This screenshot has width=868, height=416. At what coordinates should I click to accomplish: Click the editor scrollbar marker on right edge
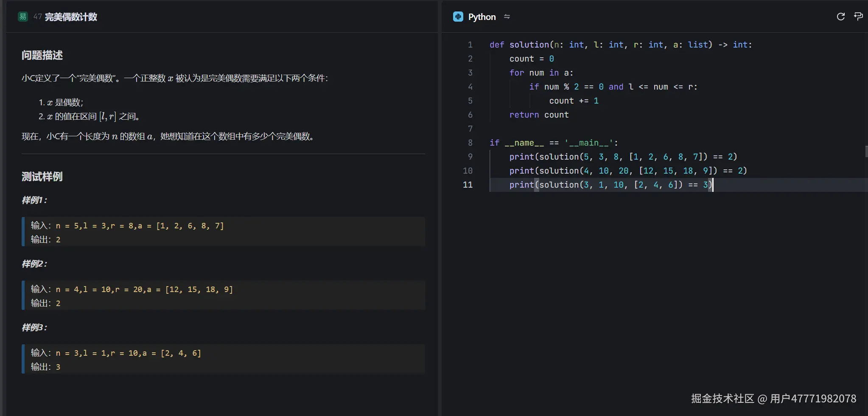point(866,151)
